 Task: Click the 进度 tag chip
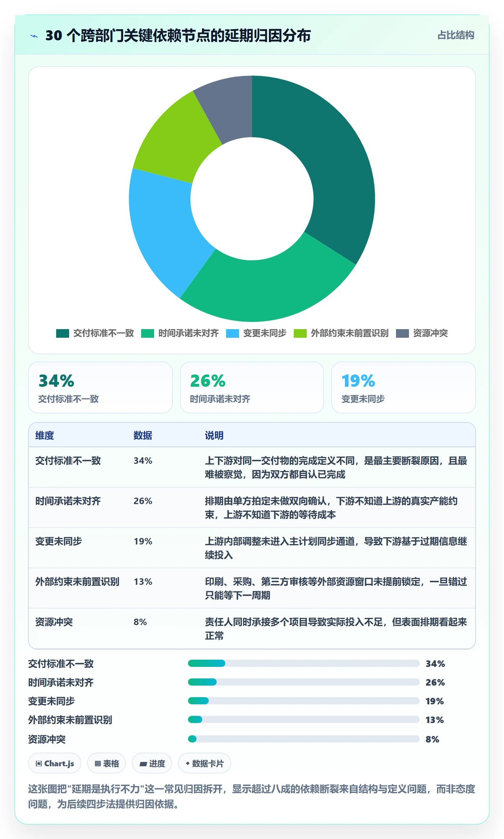(x=152, y=763)
